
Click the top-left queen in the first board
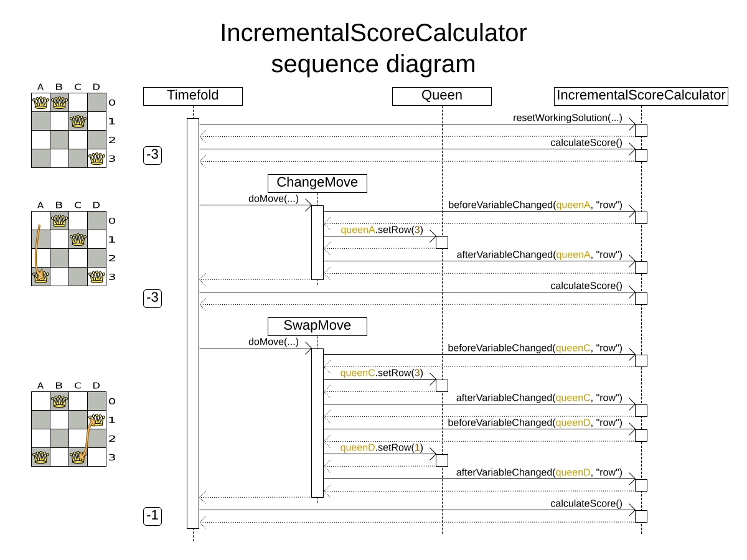click(x=40, y=103)
